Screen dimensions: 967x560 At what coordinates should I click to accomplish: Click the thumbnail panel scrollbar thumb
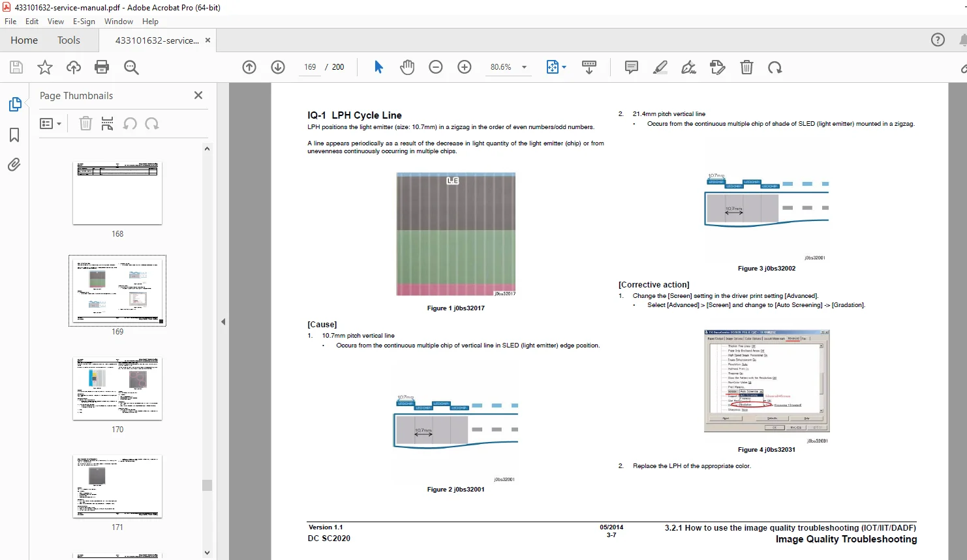tap(207, 485)
